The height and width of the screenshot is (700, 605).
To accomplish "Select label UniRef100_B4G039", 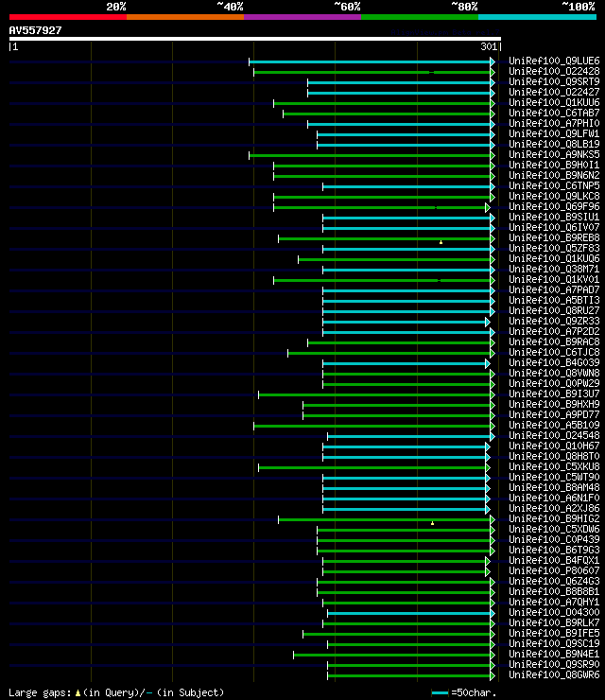I will click(554, 362).
